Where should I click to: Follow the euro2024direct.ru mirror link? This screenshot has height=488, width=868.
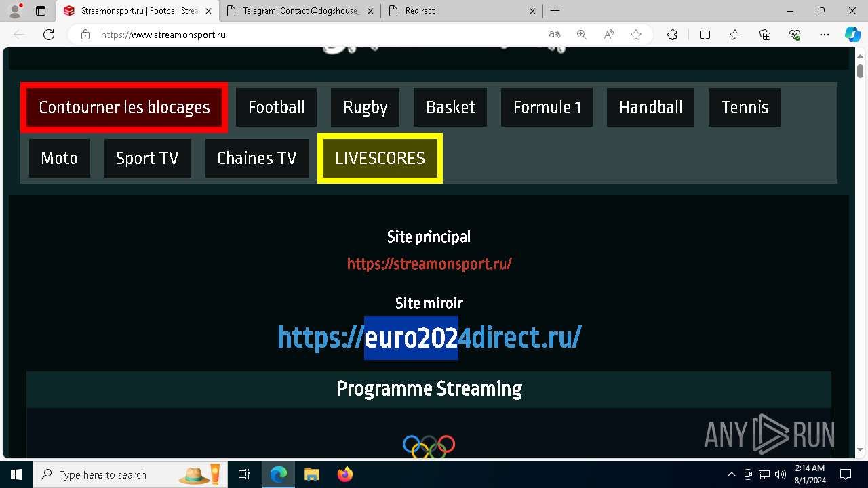(429, 337)
